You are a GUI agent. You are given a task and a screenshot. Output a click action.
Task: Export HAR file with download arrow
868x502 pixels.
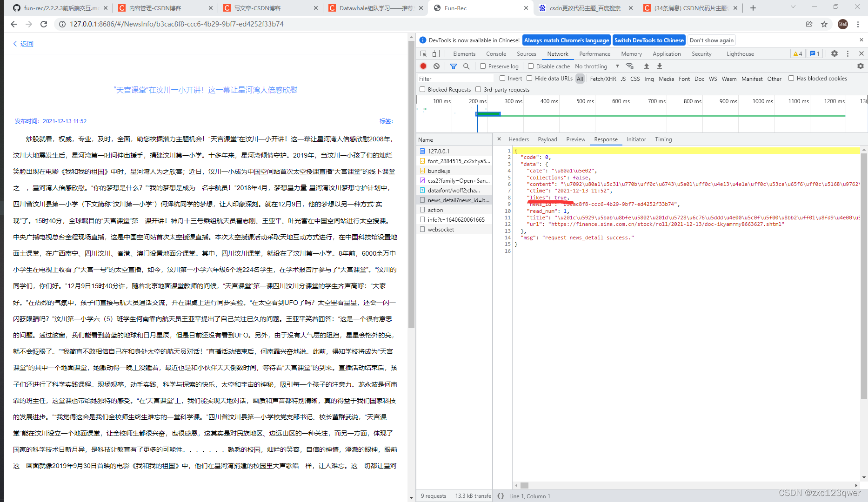(x=660, y=66)
